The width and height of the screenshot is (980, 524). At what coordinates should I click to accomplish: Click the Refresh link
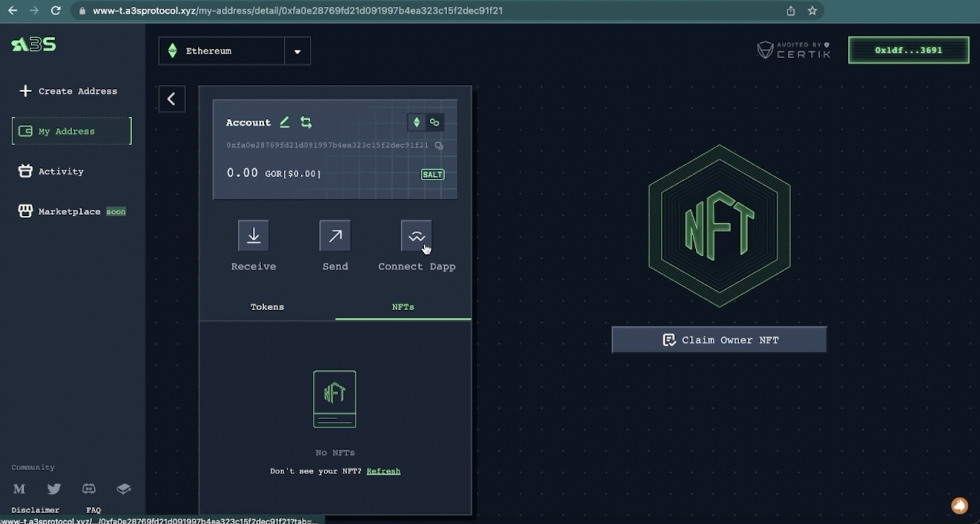[383, 471]
